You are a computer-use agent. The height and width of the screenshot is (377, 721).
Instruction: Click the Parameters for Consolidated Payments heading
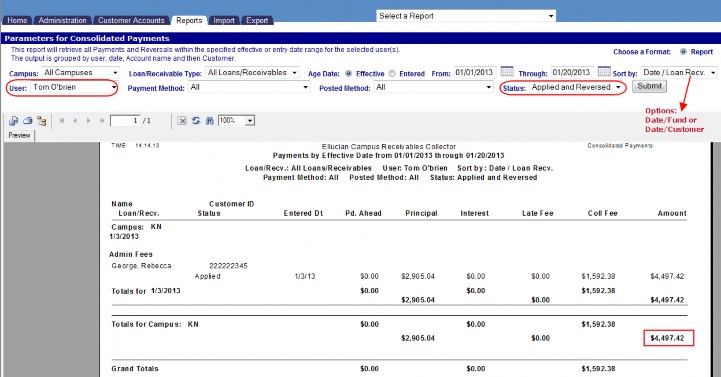87,39
